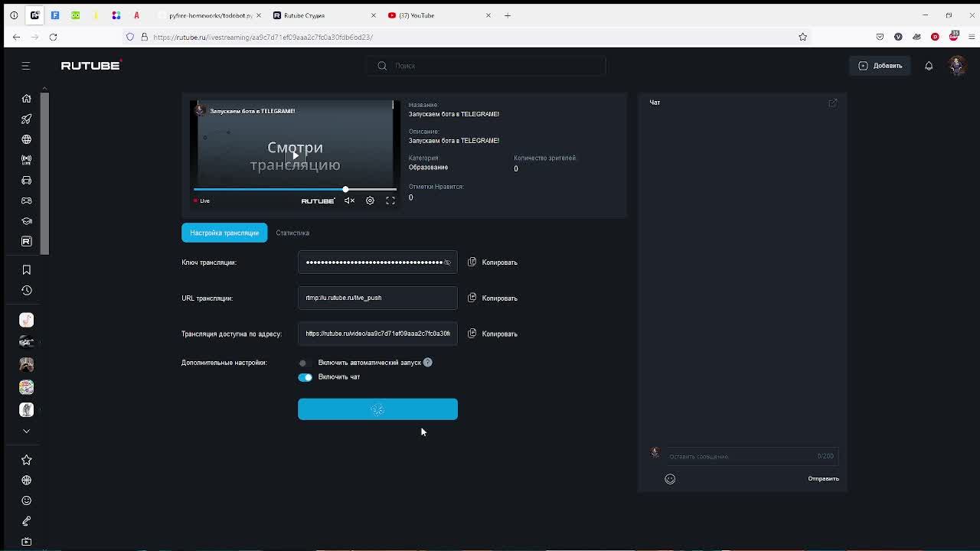Click the player progress bar handle
980x551 pixels.
(345, 189)
